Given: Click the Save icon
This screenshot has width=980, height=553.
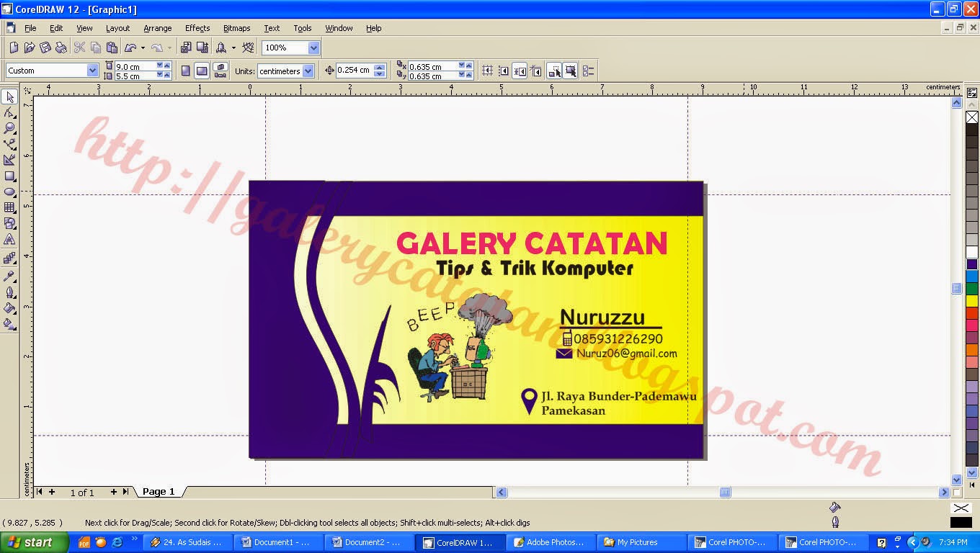Looking at the screenshot, I should click(45, 48).
